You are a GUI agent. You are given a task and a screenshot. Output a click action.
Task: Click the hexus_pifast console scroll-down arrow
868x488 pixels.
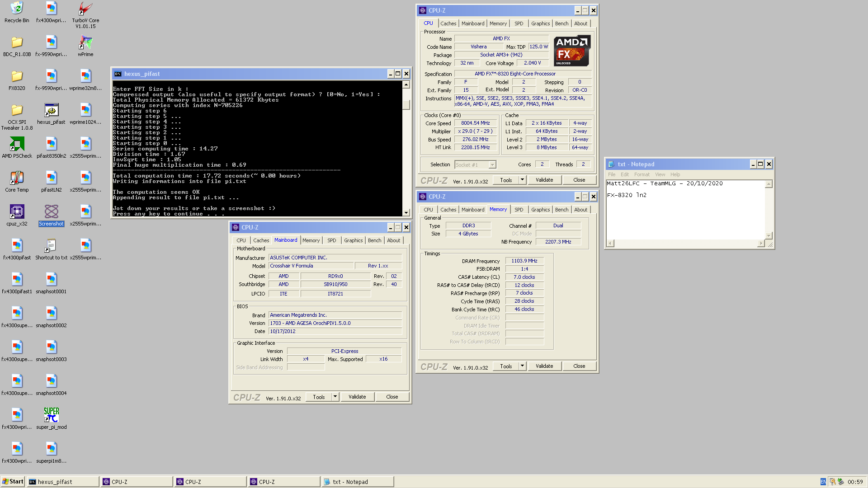pos(406,212)
